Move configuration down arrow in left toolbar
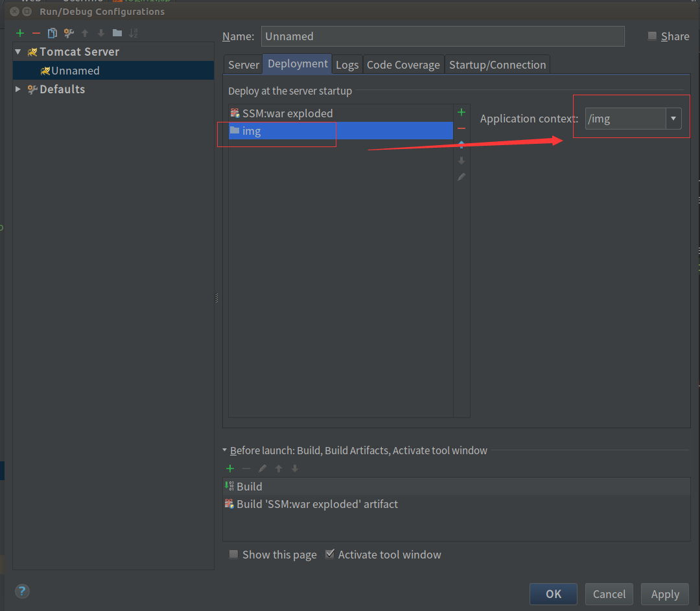This screenshot has width=700, height=611. 101,33
